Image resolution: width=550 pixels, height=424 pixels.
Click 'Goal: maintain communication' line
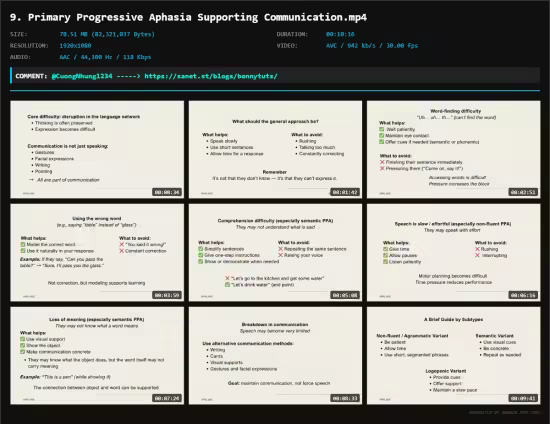click(279, 383)
